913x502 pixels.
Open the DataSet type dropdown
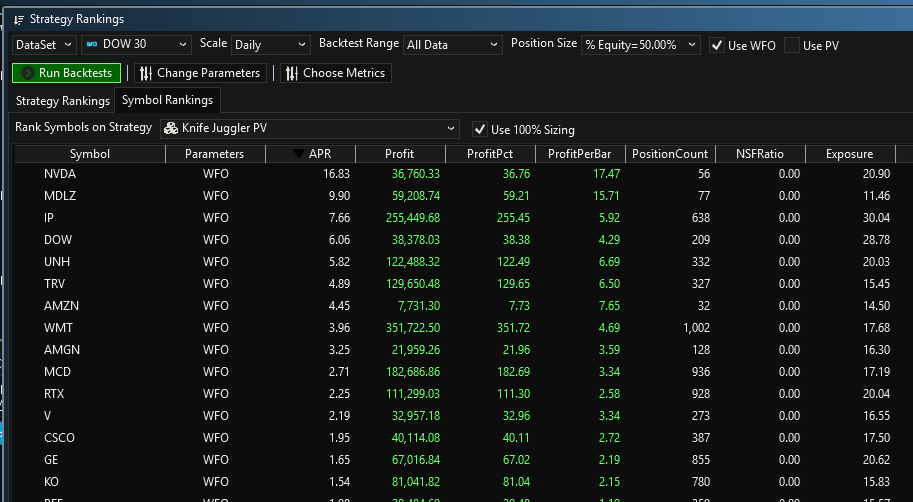43,45
